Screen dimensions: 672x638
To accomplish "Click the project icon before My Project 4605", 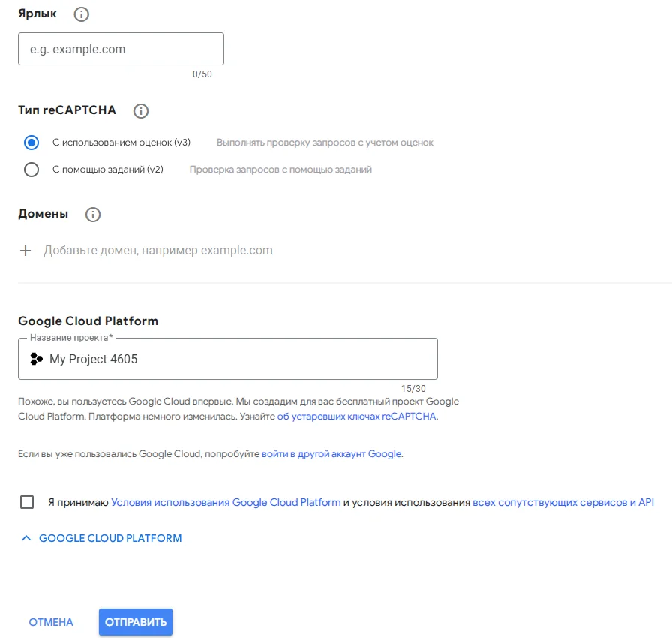I will pos(37,359).
